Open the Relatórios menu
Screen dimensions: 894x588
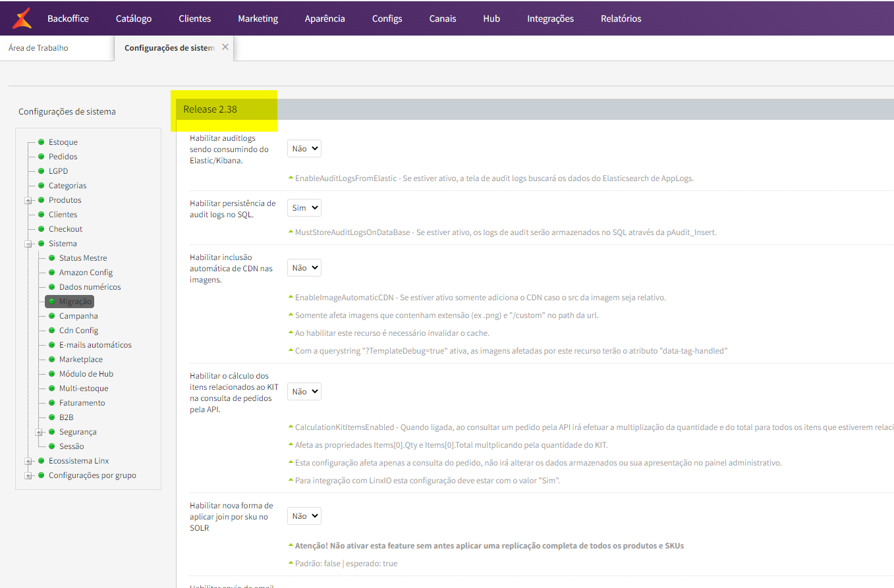(x=621, y=18)
